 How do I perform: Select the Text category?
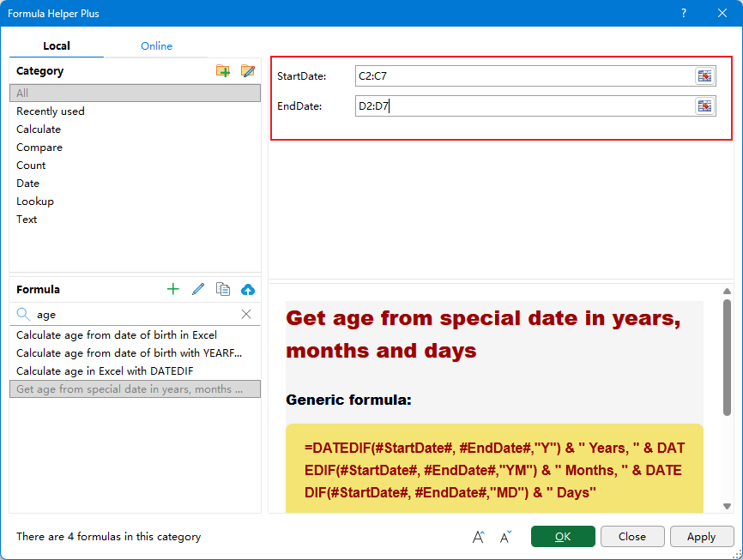(135, 220)
